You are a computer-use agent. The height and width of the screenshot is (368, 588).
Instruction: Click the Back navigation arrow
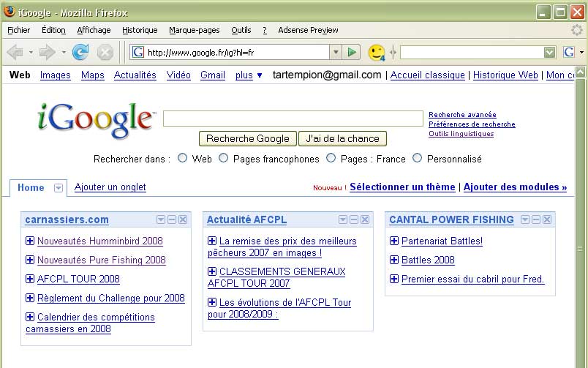coord(15,52)
